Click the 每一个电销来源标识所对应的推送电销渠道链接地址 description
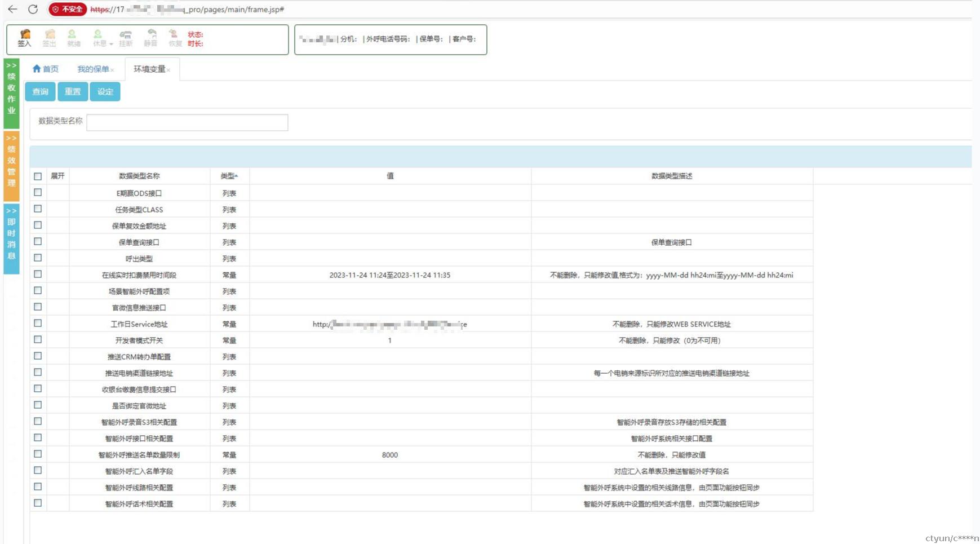 [672, 373]
